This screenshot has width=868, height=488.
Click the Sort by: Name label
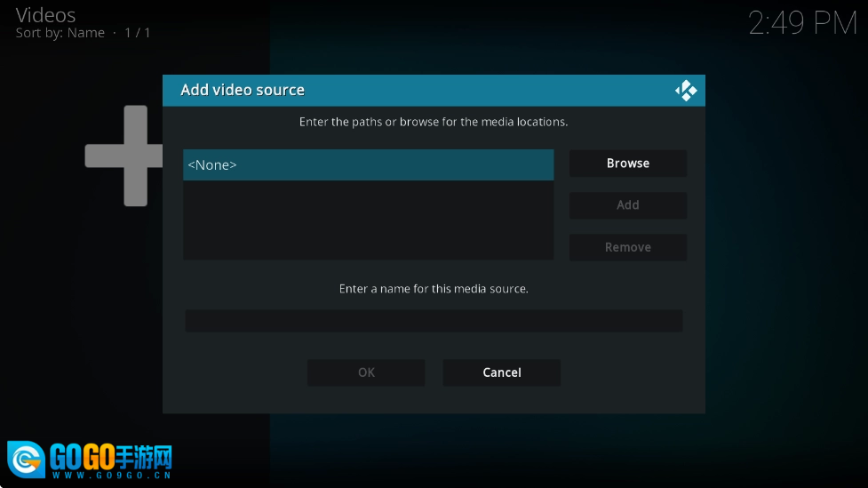pyautogui.click(x=60, y=33)
